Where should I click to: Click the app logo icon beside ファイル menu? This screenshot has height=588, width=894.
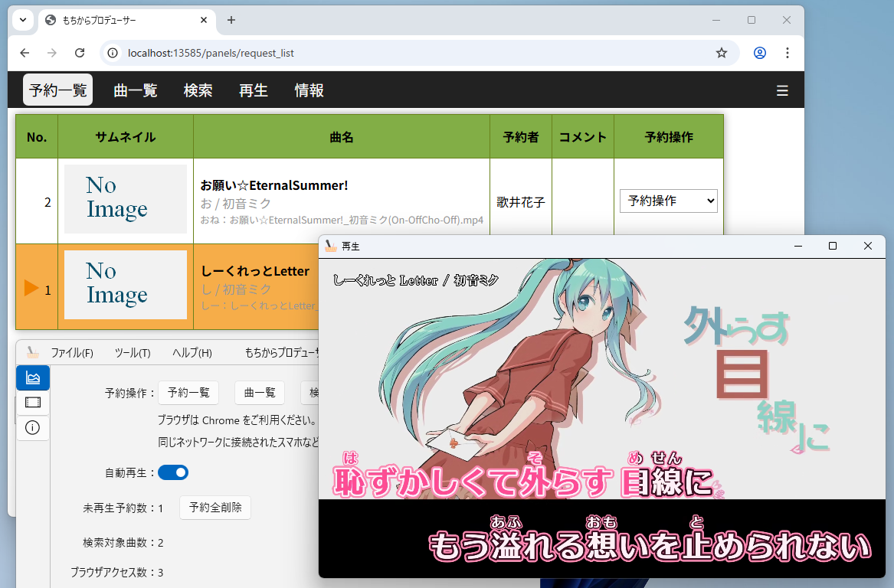click(x=32, y=353)
